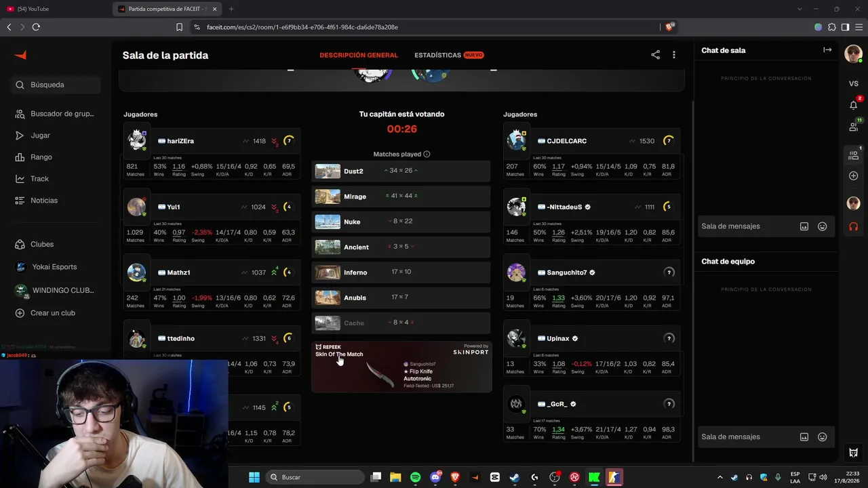Share the match room via share icon

(x=655, y=55)
